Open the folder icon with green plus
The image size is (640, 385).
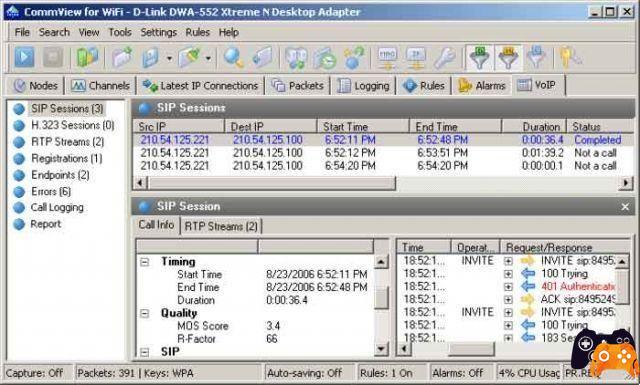click(122, 57)
